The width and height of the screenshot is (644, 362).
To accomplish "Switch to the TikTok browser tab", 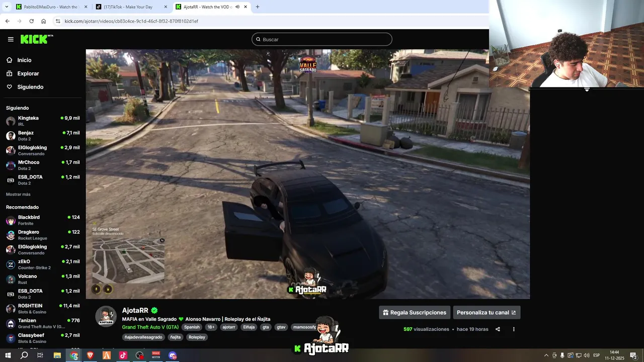I will click(132, 7).
